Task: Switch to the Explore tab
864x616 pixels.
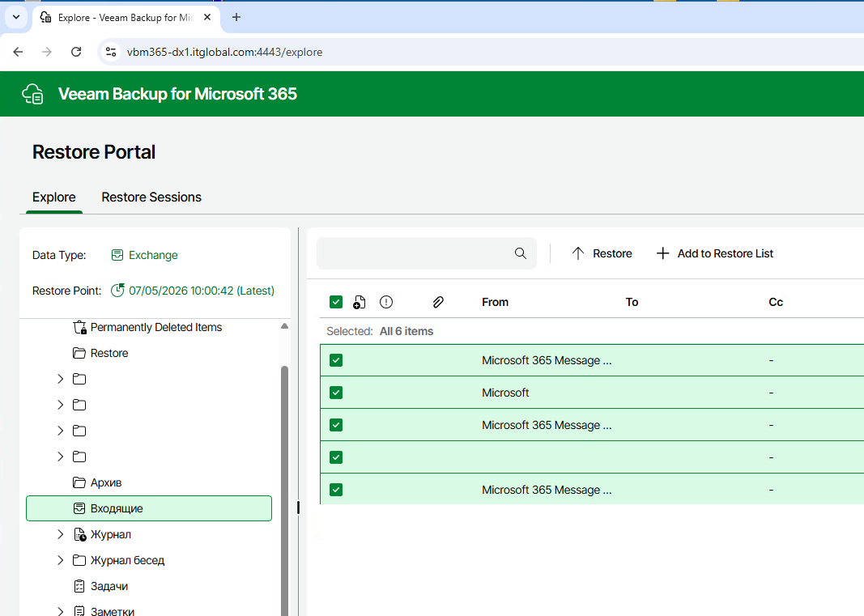Action: tap(54, 198)
